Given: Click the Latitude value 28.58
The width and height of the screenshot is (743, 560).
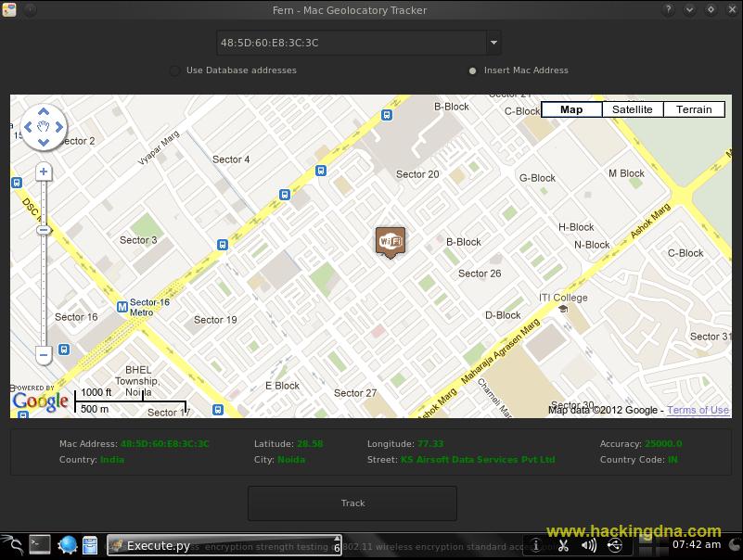Looking at the screenshot, I should coord(310,444).
